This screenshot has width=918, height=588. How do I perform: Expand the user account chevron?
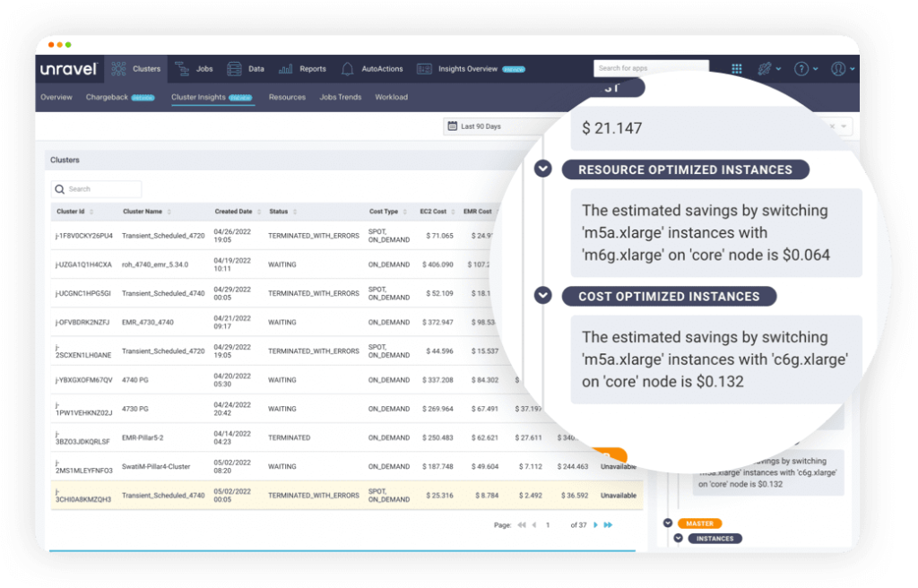pyautogui.click(x=853, y=69)
